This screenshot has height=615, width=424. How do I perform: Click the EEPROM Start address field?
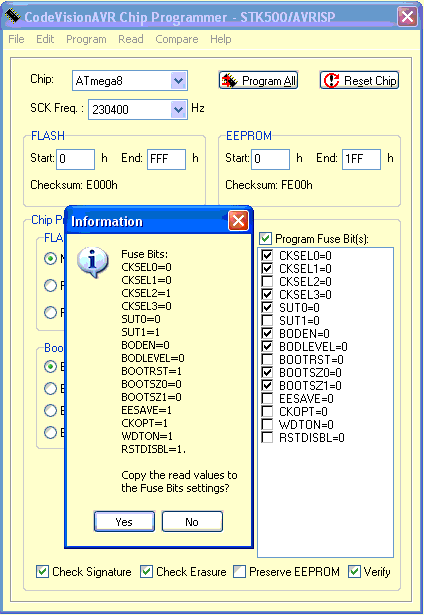pyautogui.click(x=270, y=159)
